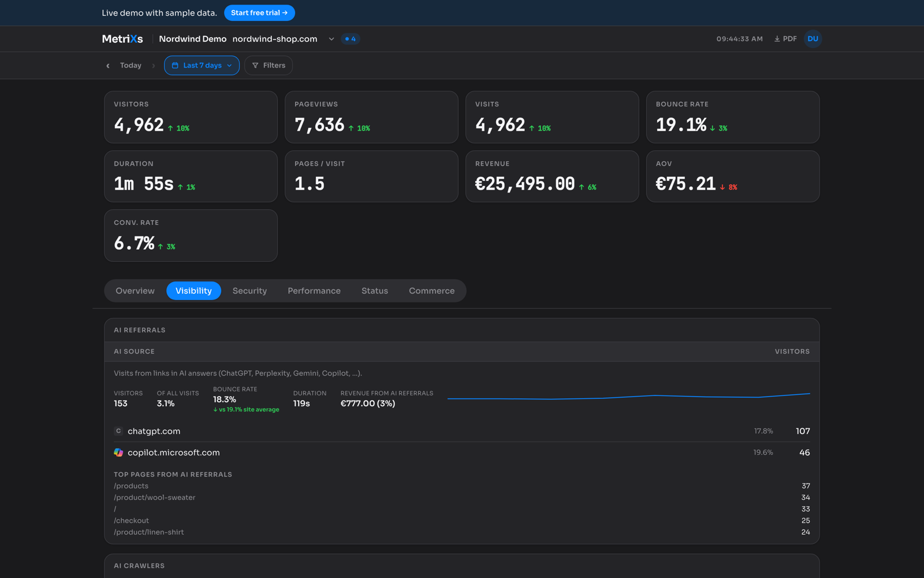Click the Today label
Viewport: 924px width, 578px height.
pyautogui.click(x=131, y=65)
